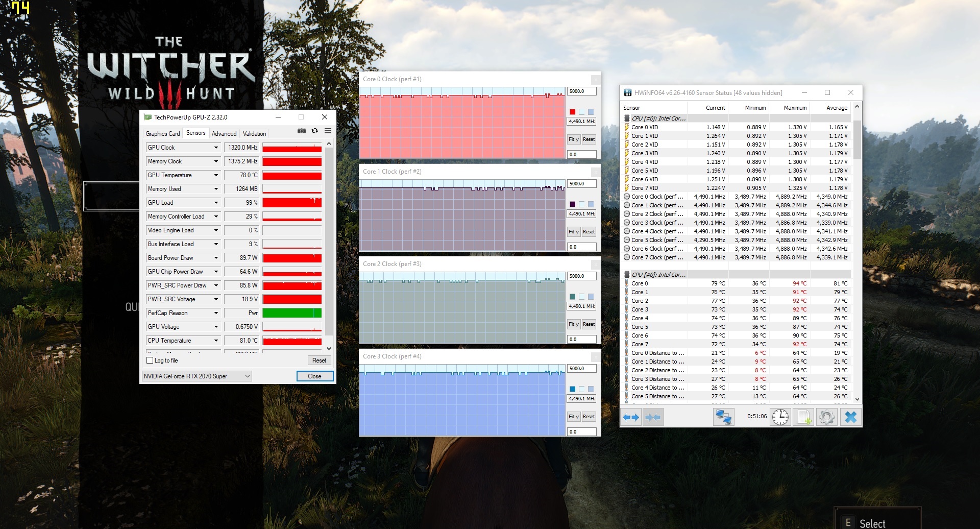Screen dimensions: 980x529
Task: Click the Sensor column header in HWiNFO
Action: pyautogui.click(x=654, y=108)
